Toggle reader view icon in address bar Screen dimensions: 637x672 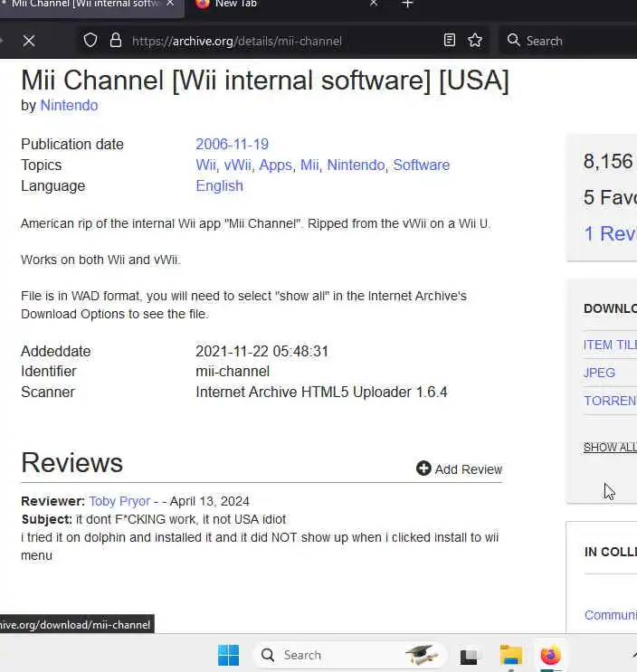(x=449, y=41)
